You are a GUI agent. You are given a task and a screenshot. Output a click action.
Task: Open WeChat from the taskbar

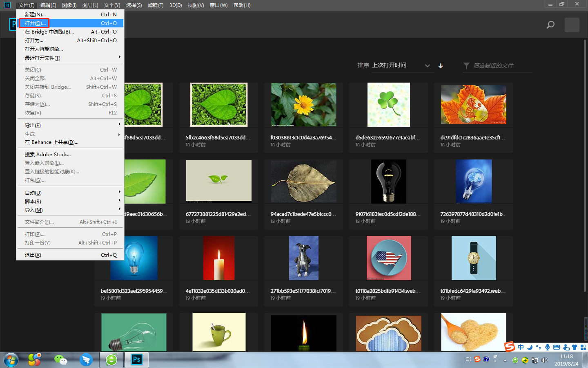click(60, 359)
